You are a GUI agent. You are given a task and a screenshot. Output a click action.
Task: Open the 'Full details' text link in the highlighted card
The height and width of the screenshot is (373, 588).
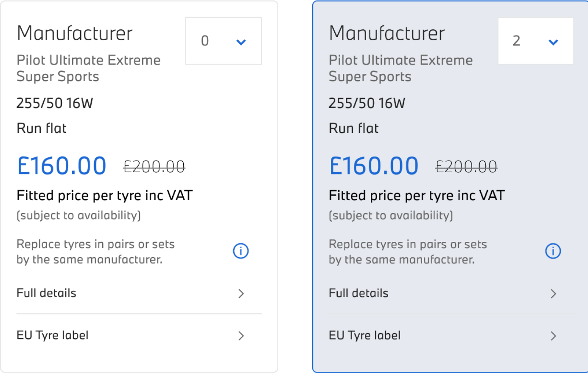(358, 293)
